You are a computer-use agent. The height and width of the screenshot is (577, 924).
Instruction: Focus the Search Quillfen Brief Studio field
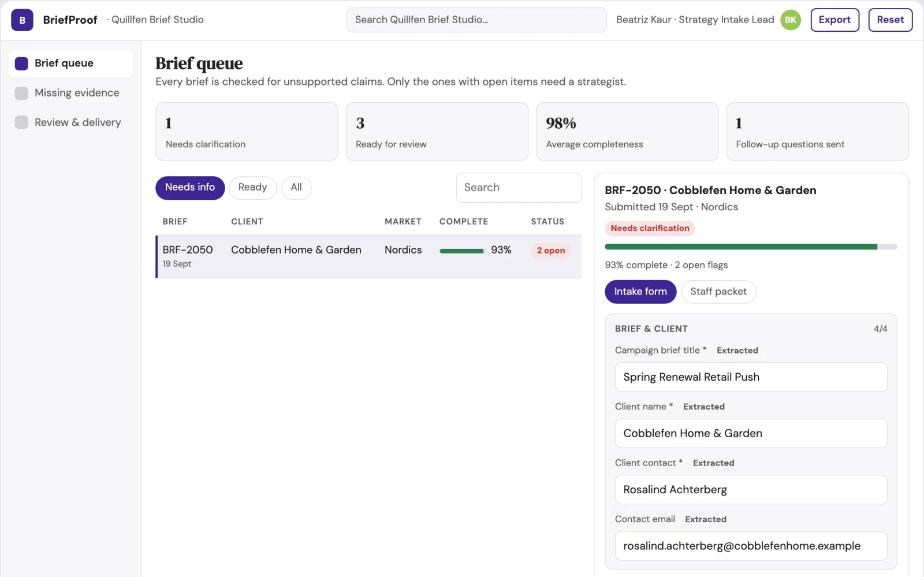pos(476,20)
